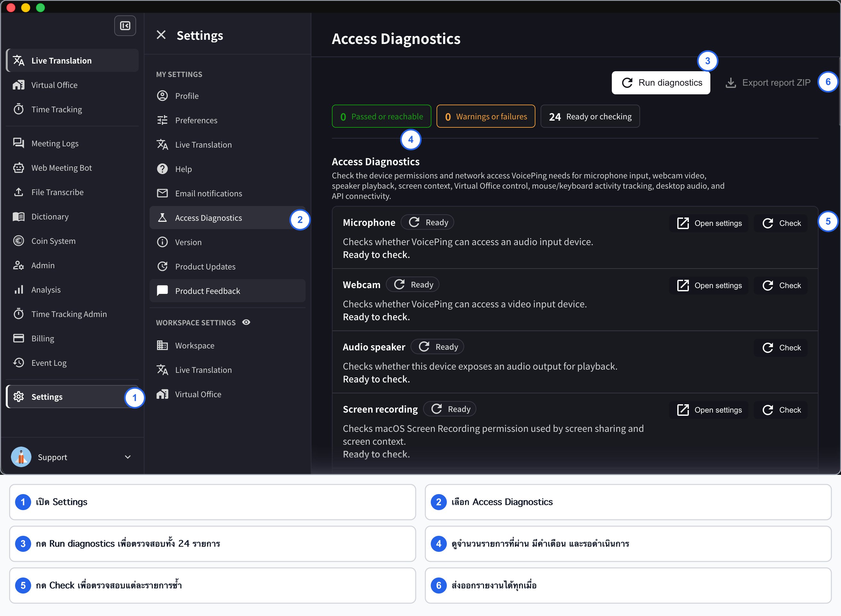Open Product Feedback entry
This screenshot has height=616, width=841.
pyautogui.click(x=228, y=291)
